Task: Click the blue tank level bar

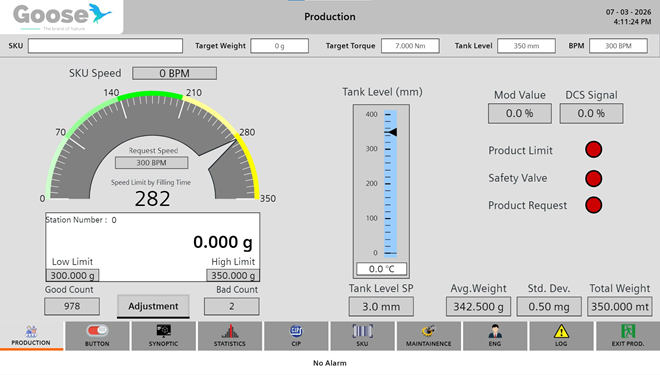Action: [x=391, y=183]
